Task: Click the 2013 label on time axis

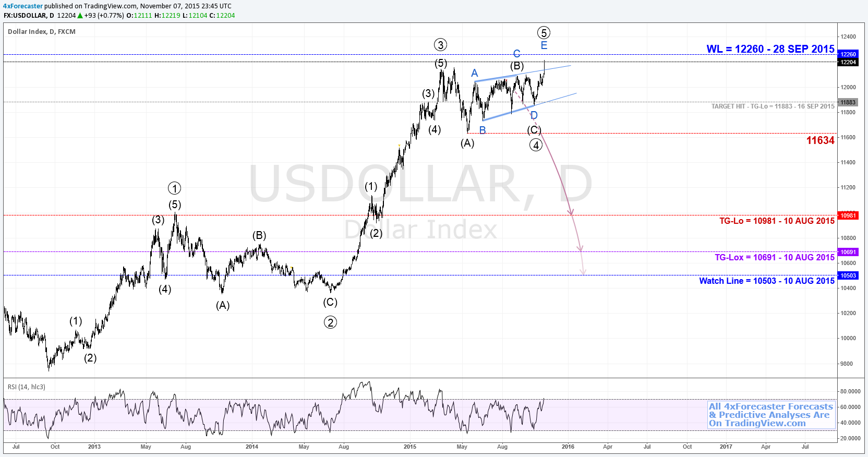Action: coord(94,447)
